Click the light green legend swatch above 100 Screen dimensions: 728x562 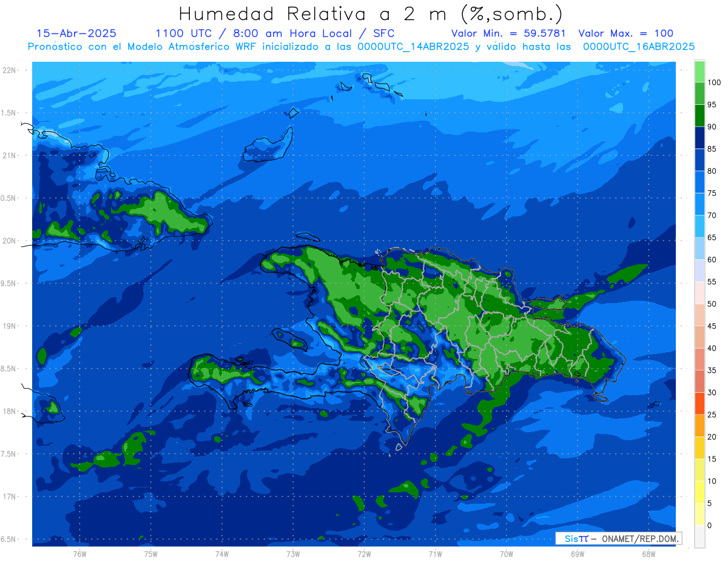[699, 72]
